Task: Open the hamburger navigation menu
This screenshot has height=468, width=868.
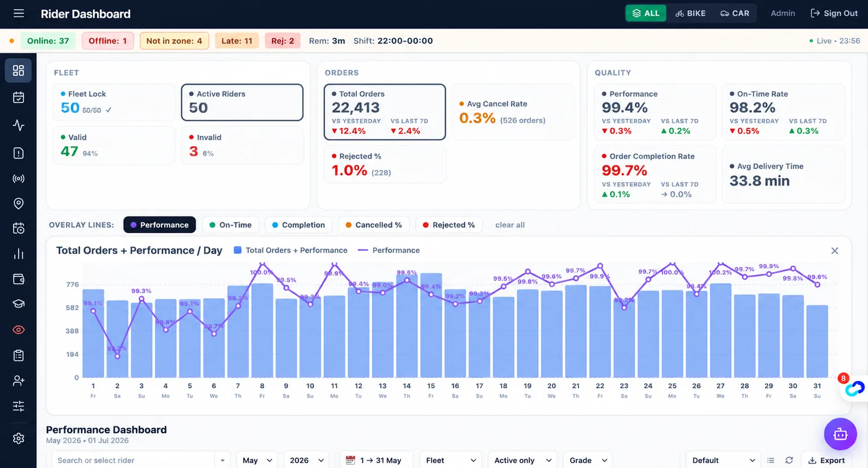Action: pyautogui.click(x=18, y=14)
